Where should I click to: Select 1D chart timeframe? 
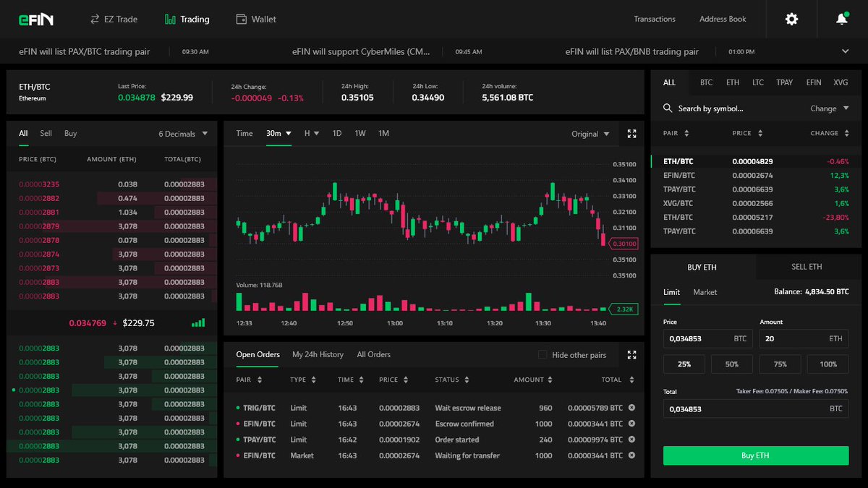point(337,134)
